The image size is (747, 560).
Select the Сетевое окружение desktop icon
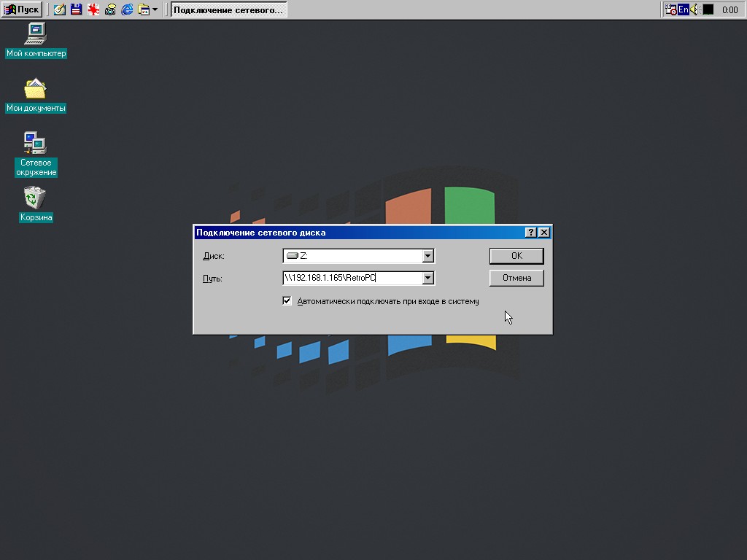pyautogui.click(x=36, y=143)
